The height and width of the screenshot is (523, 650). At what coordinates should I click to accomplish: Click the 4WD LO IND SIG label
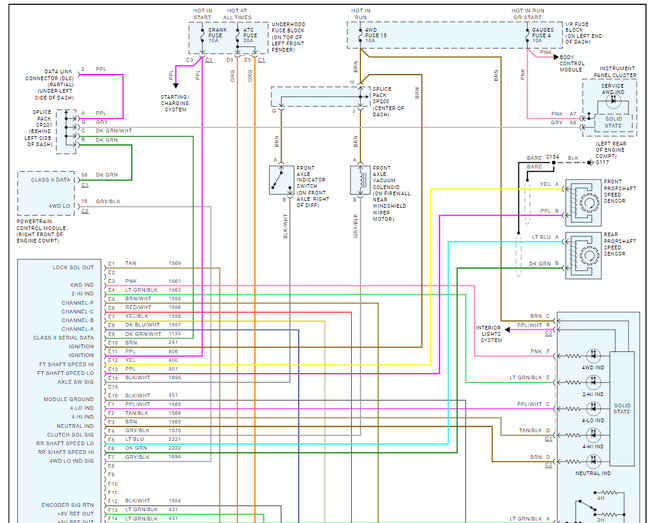pos(72,461)
